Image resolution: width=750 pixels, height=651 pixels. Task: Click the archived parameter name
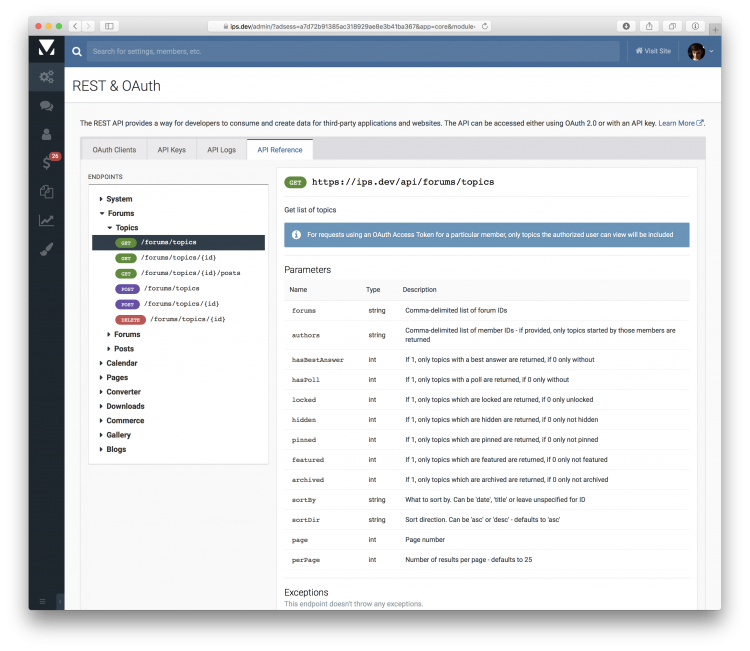(x=308, y=480)
